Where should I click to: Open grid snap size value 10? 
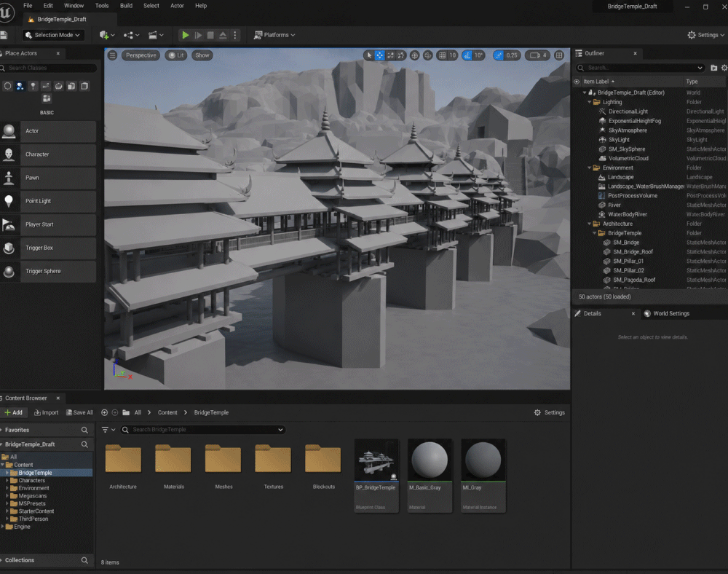[x=453, y=55]
